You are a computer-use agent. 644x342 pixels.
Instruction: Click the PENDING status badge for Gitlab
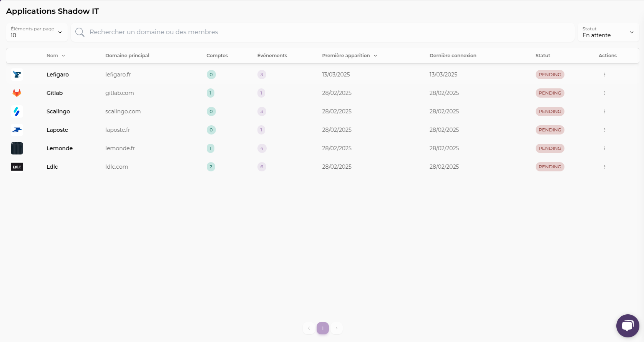(x=549, y=93)
